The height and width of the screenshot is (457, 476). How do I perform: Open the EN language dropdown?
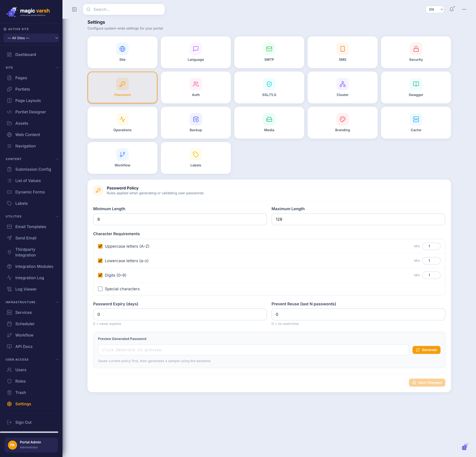click(435, 10)
